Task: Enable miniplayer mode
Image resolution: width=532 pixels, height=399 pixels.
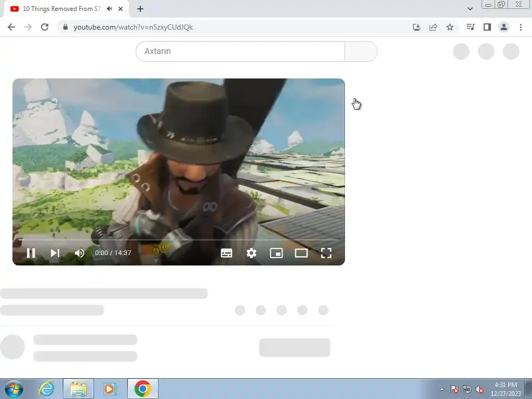Action: (276, 253)
